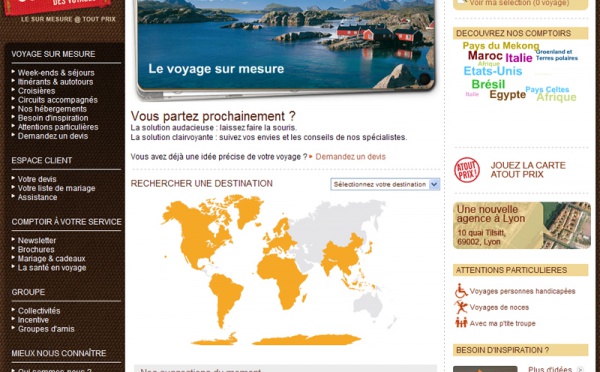Open the new Lyon agency banner
Screen dimensions: 600x372
522,225
